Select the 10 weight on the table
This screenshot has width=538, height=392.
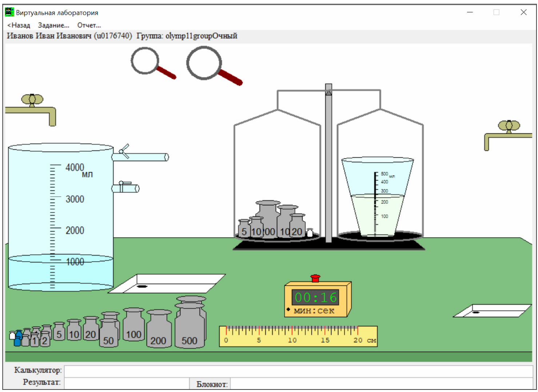(74, 330)
